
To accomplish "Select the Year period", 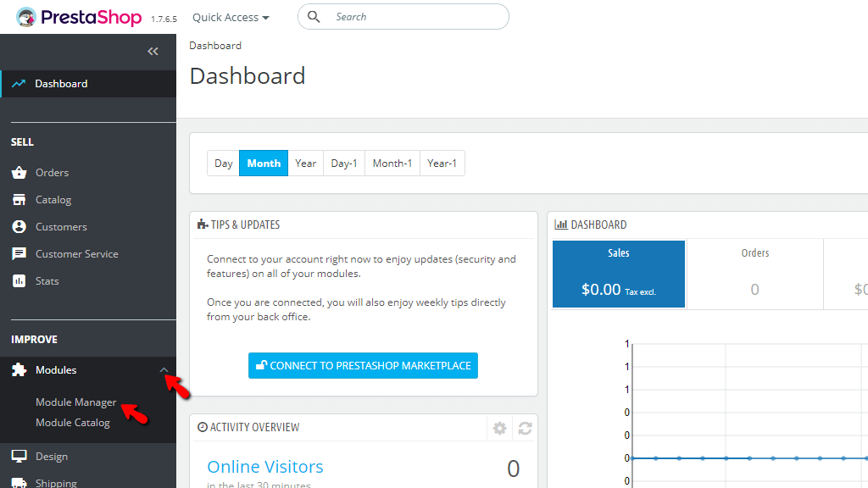I will tap(305, 164).
